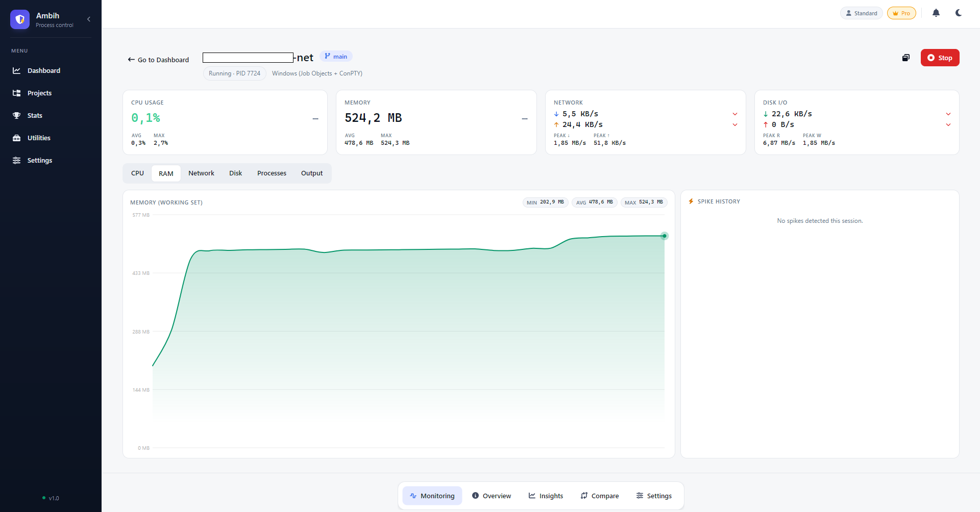Select the RAM tab
Image resolution: width=980 pixels, height=512 pixels.
(166, 173)
